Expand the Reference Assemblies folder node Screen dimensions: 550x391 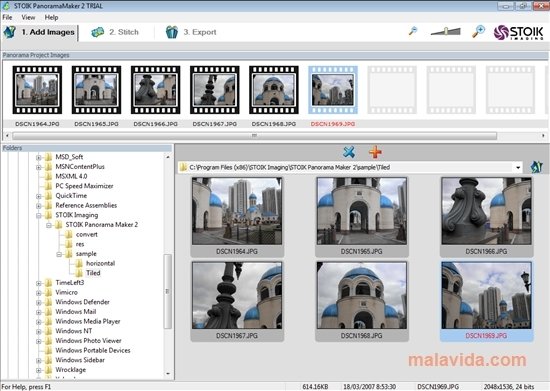(39, 206)
